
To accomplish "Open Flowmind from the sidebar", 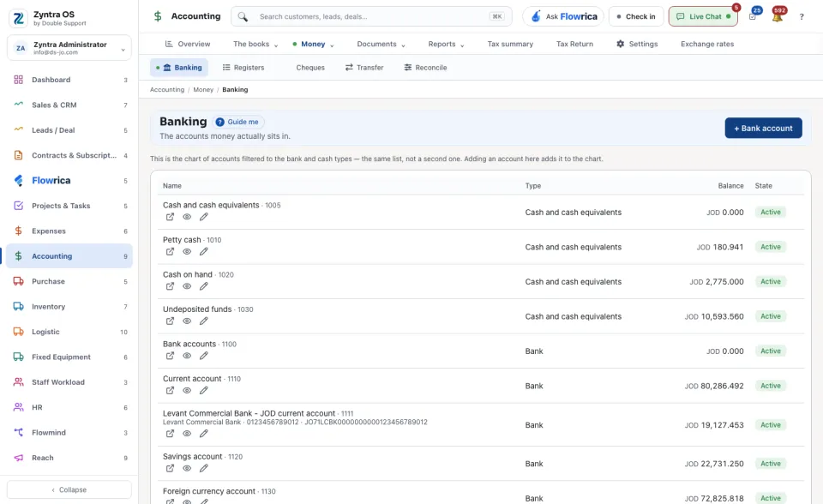I will pyautogui.click(x=69, y=433).
